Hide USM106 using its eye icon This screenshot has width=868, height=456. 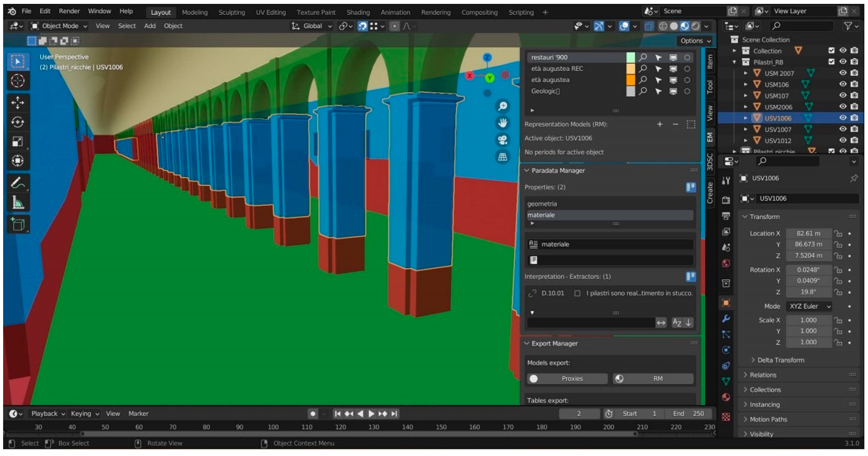[x=843, y=84]
